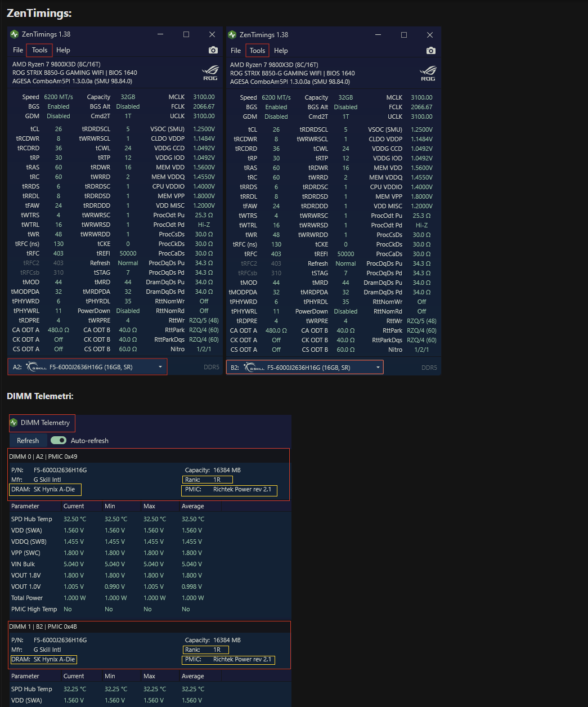Click the 'VSOC (SMU)' value 1.2500V in the B2 window
This screenshot has width=588, height=707.
(x=421, y=129)
